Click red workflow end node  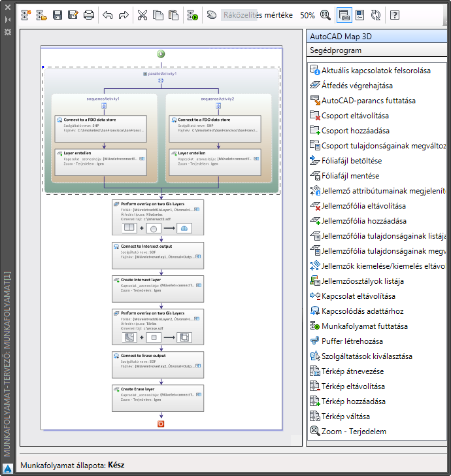pyautogui.click(x=161, y=424)
